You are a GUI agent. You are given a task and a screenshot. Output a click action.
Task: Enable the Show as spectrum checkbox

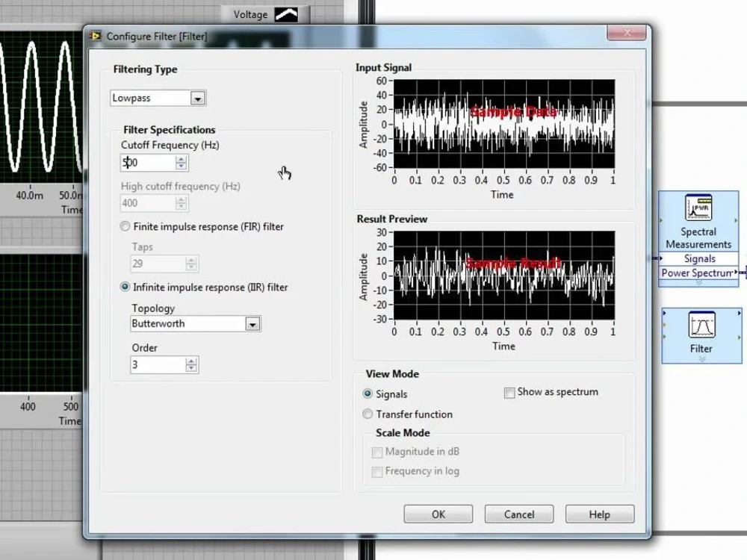[509, 392]
